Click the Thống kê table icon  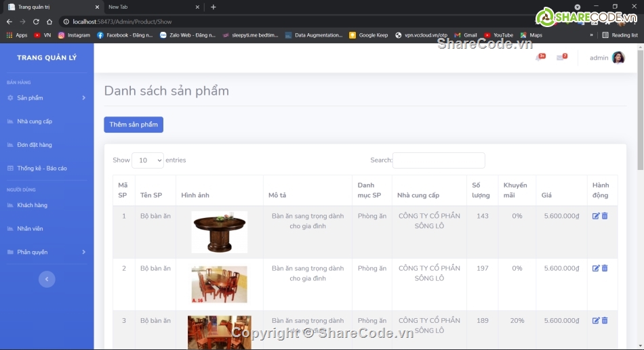coord(10,168)
